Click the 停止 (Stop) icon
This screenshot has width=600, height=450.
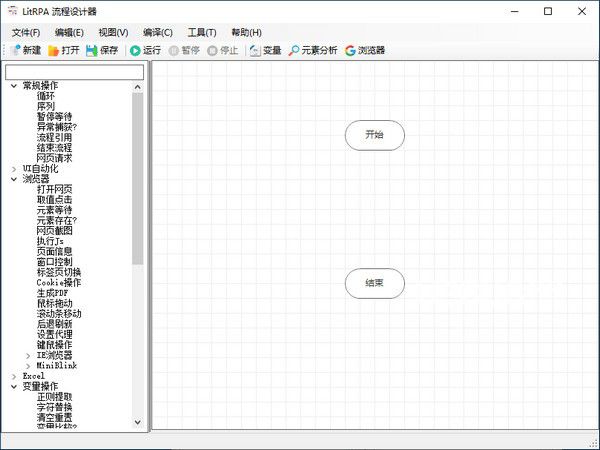point(212,51)
